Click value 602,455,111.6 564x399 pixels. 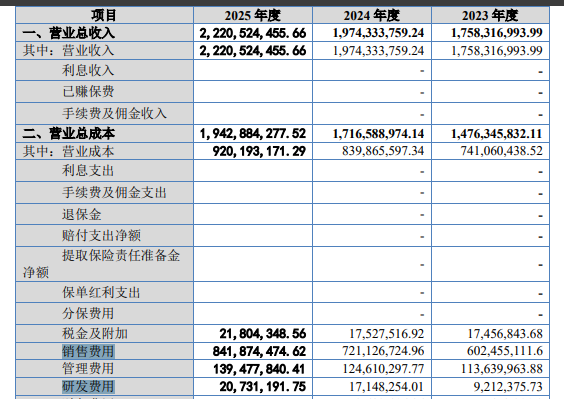[x=505, y=351]
